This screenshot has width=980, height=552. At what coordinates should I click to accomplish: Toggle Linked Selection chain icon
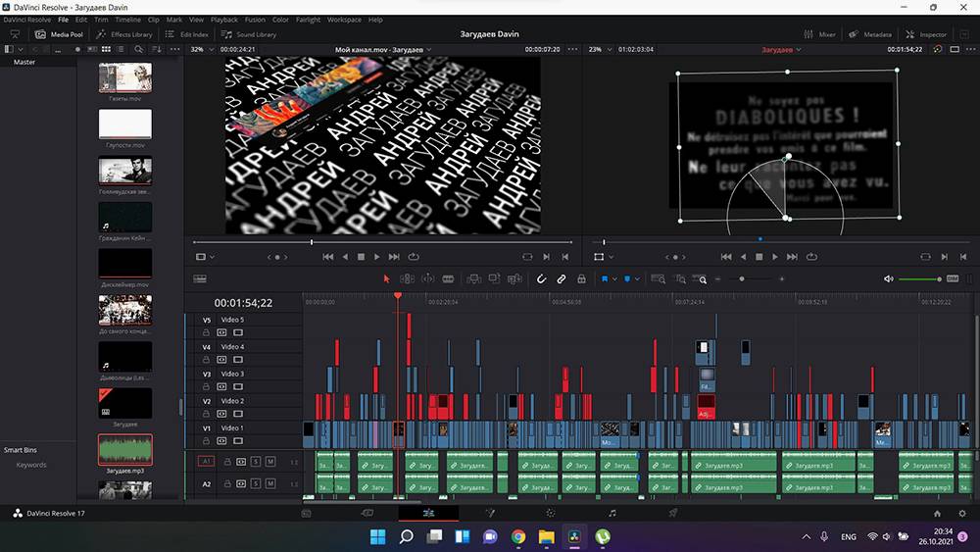point(562,278)
